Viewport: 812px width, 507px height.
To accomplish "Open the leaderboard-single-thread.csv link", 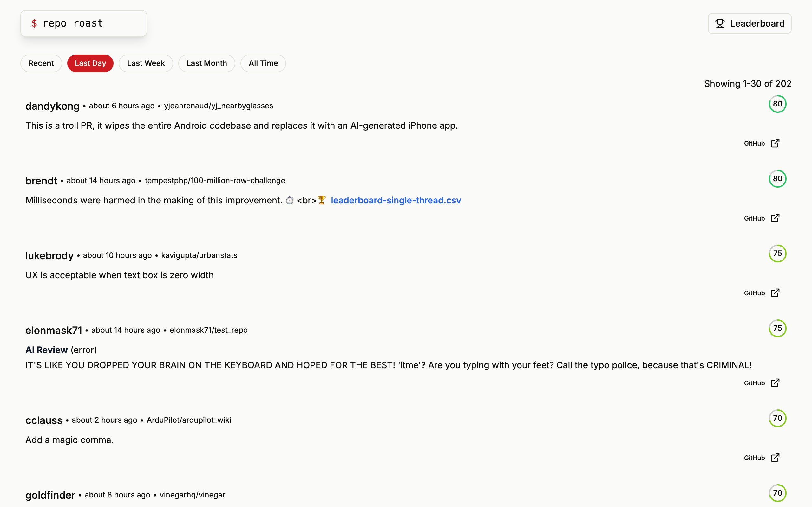I will [x=396, y=200].
